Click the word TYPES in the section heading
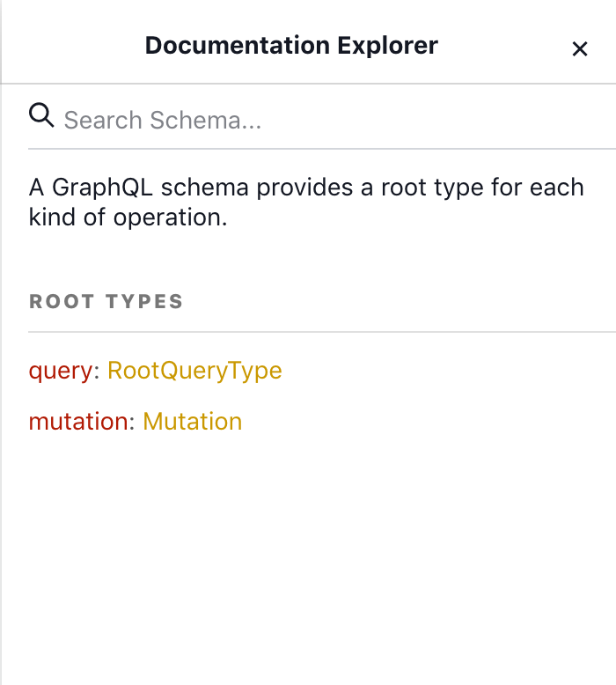Viewport: 616px width, 685px height. pyautogui.click(x=144, y=301)
